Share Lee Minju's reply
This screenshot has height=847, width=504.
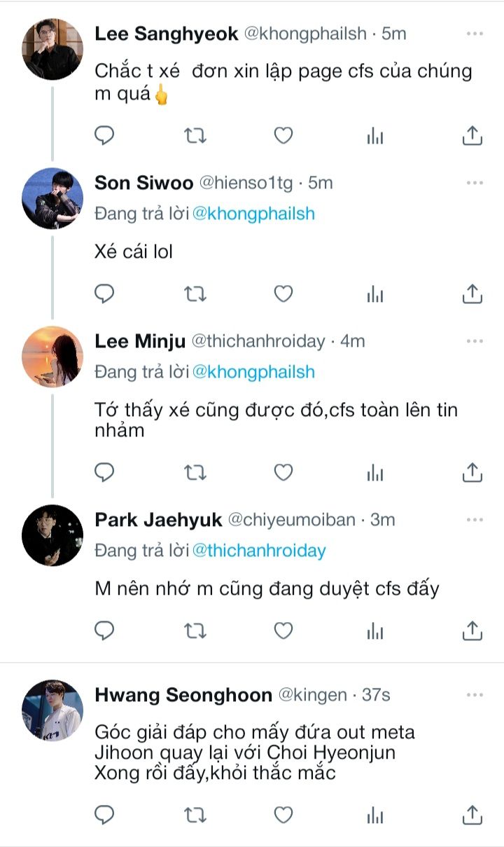pos(472,473)
